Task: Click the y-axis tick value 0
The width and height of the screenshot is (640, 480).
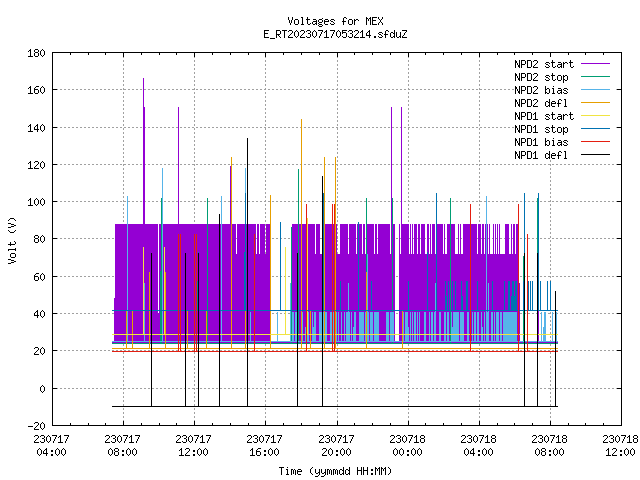Action: tap(42, 389)
